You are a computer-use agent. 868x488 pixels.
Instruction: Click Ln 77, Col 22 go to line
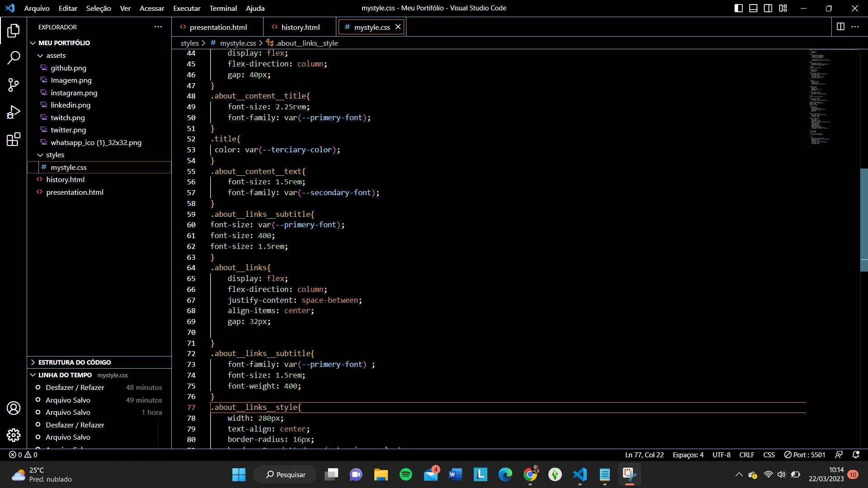coord(645,455)
